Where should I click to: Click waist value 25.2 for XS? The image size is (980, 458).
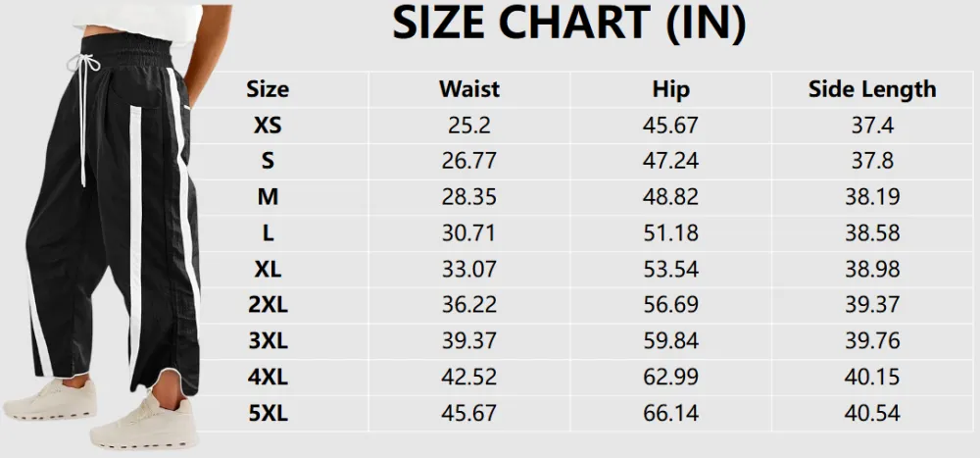coord(469,126)
